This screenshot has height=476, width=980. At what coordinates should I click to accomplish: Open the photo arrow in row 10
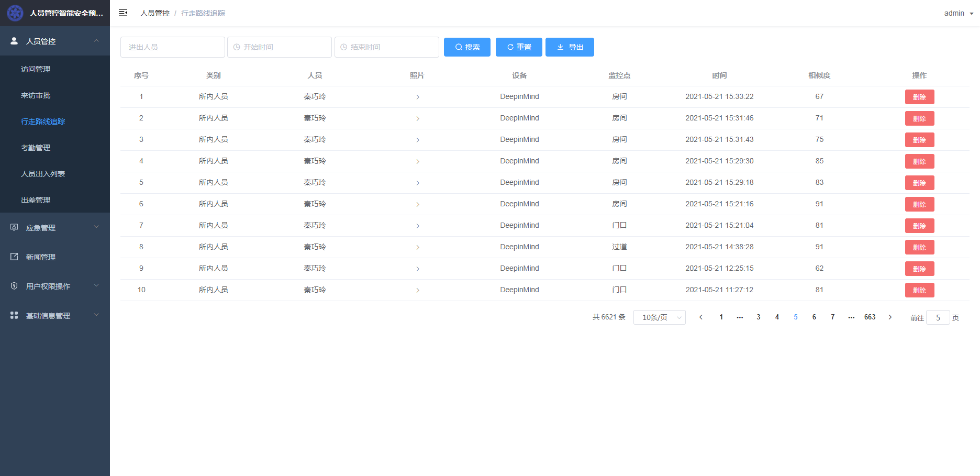tap(417, 290)
